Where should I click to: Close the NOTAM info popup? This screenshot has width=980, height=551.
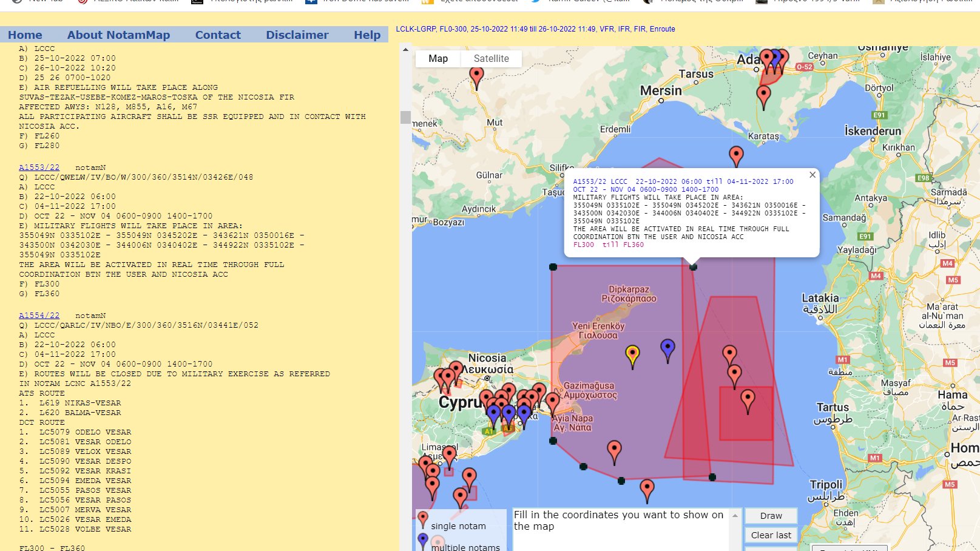click(813, 175)
